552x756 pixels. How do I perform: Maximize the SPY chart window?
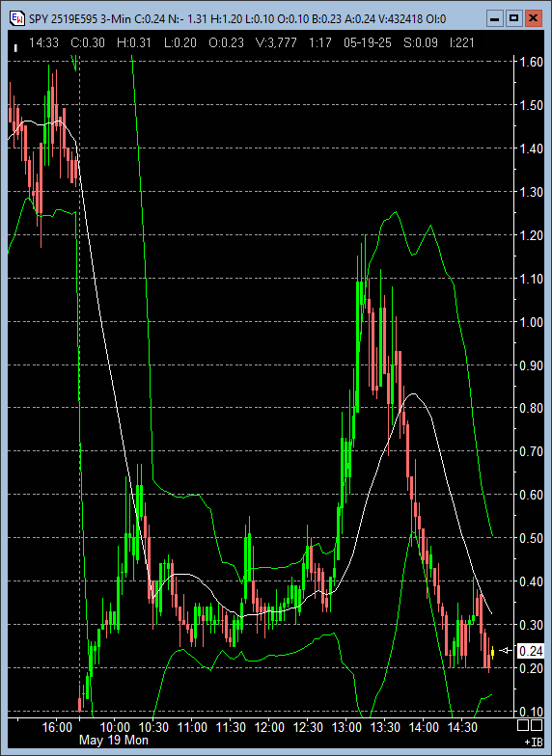513,18
